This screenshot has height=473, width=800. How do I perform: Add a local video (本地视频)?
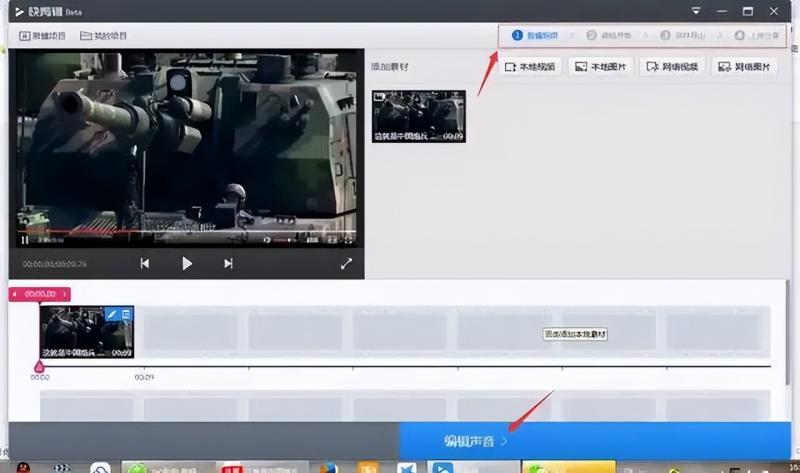pyautogui.click(x=530, y=67)
